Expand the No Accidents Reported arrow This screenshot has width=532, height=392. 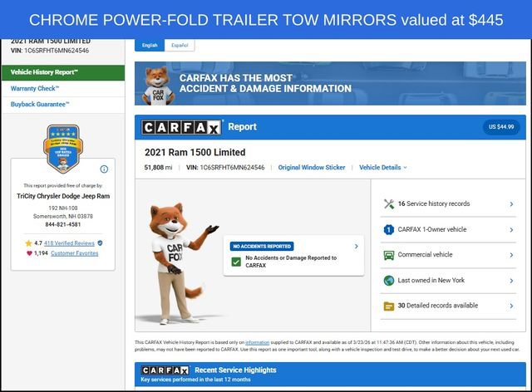pyautogui.click(x=356, y=246)
